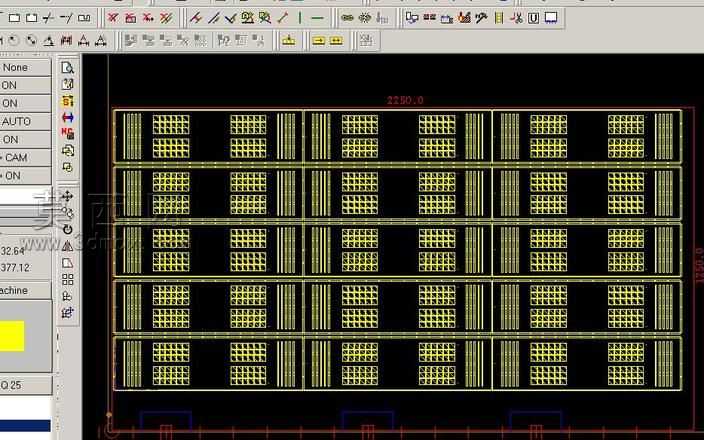Click the yellow S! icon
This screenshot has width=704, height=440.
pyautogui.click(x=67, y=101)
